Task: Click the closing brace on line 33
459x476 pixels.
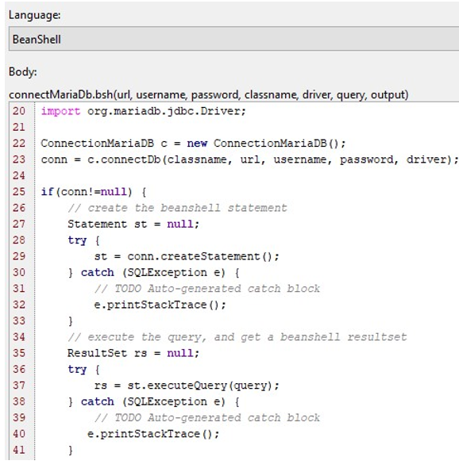Action: tap(71, 321)
